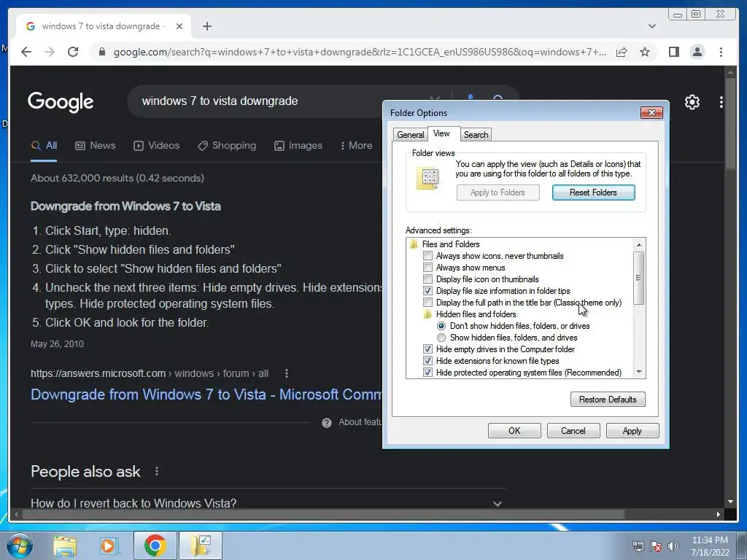Expand the Chrome tab search chevron
Image resolution: width=747 pixels, height=560 pixels.
tap(651, 26)
